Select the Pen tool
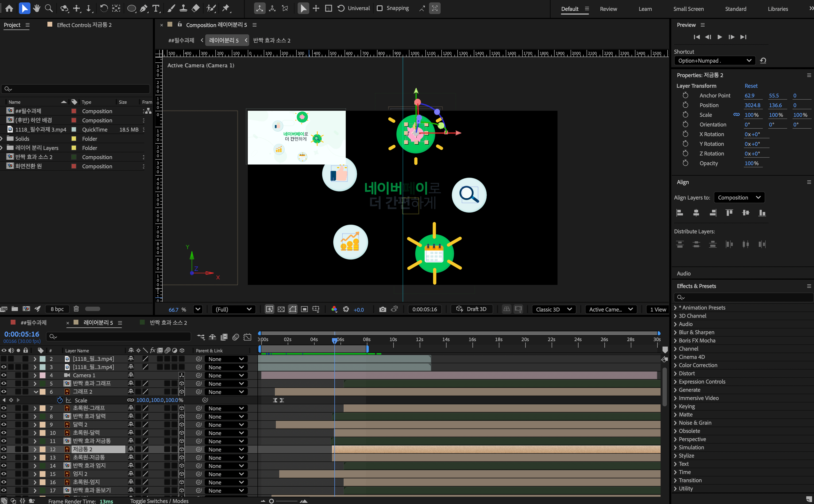Viewport: 814px width, 504px height. click(144, 8)
